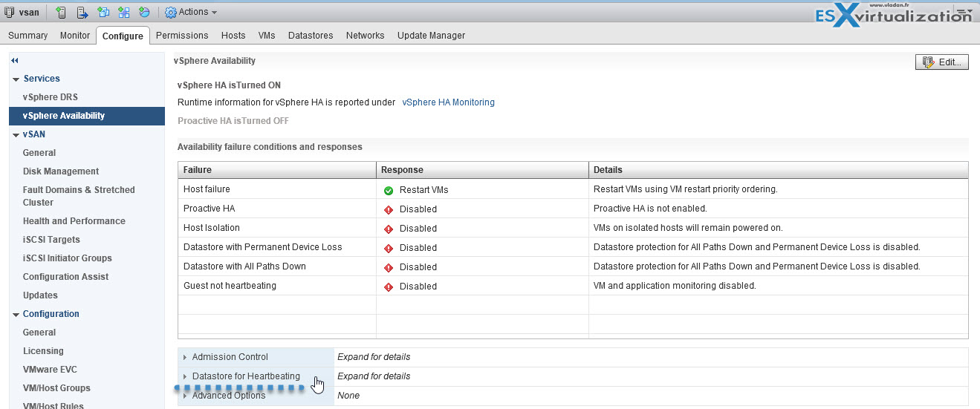The width and height of the screenshot is (980, 409).
Task: Click the New vApp toolbar icon
Action: coord(123,13)
